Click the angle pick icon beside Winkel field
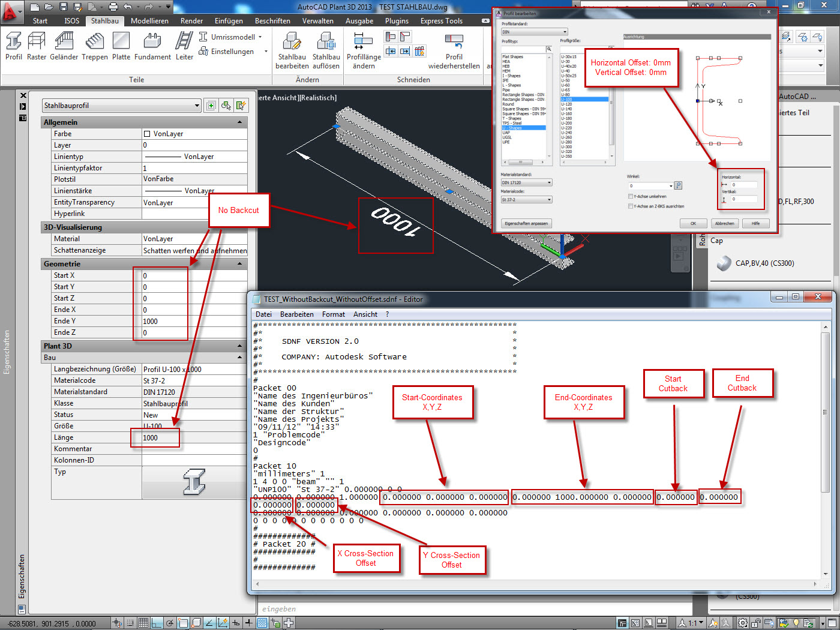This screenshot has width=840, height=630. (678, 185)
